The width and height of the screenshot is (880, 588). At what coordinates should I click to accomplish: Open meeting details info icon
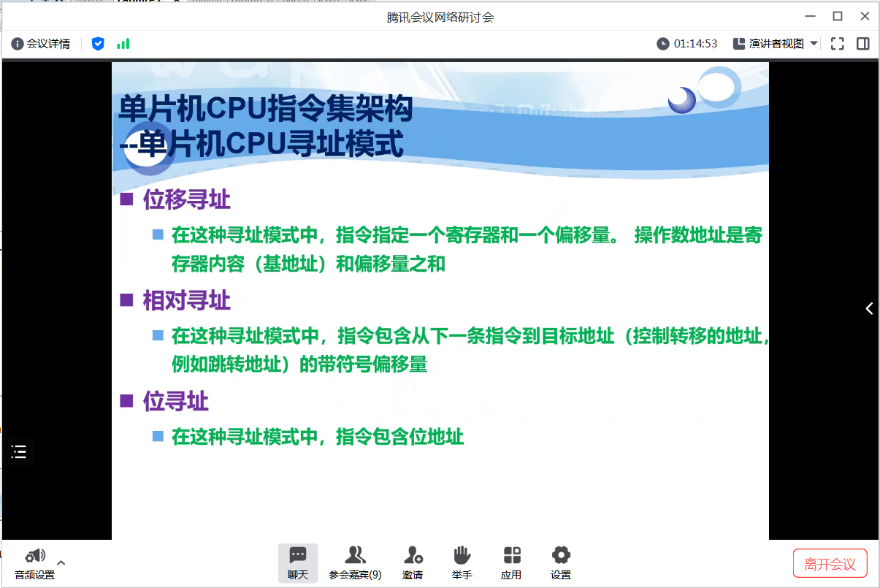coord(18,44)
